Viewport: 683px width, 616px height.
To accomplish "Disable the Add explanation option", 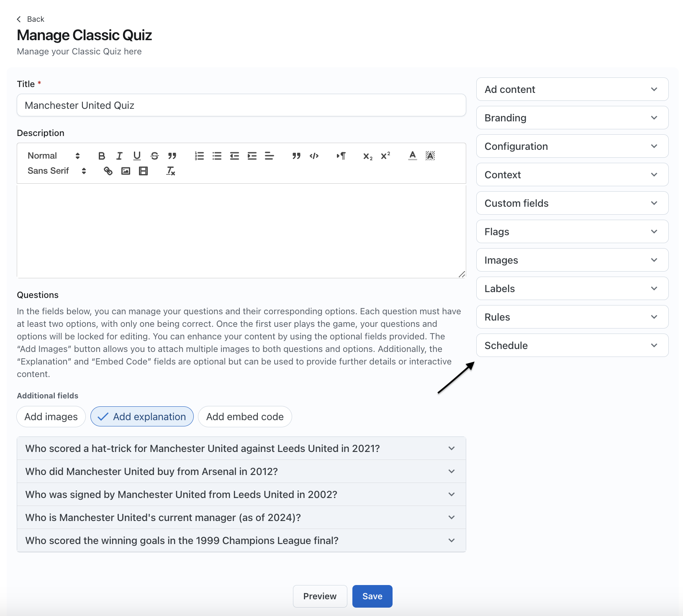I will [142, 417].
